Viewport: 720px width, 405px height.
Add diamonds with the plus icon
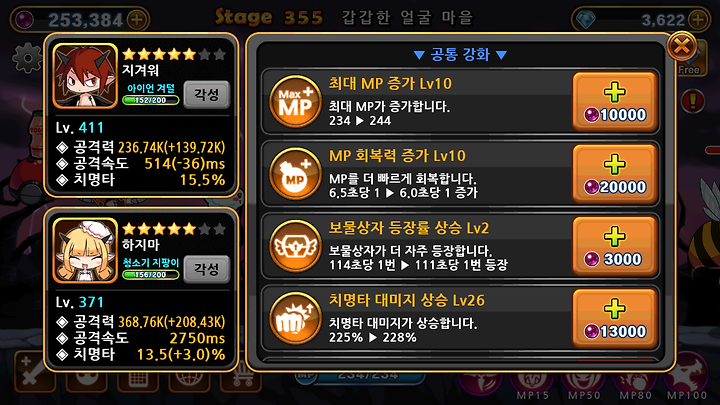tap(698, 20)
